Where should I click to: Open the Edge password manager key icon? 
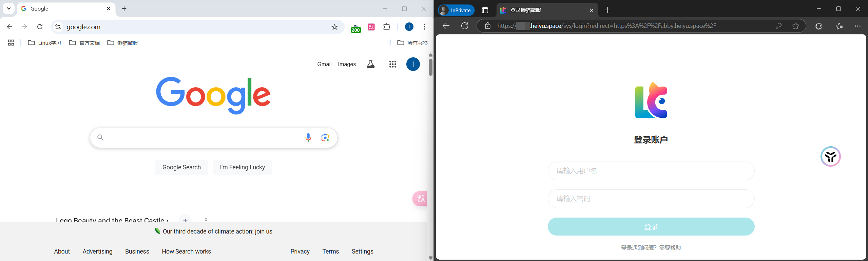click(779, 26)
